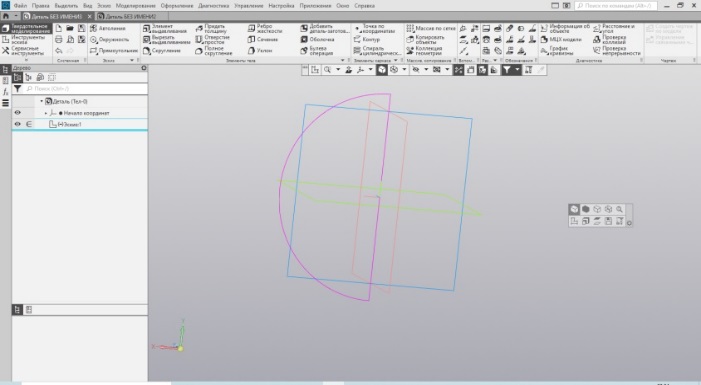Select Точка по координатам tool

pos(375,29)
